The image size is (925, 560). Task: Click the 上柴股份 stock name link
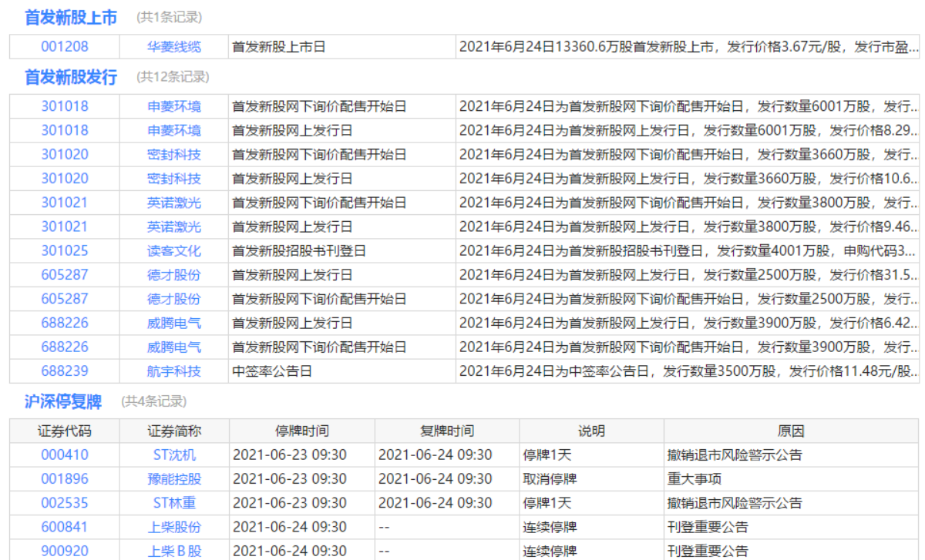point(174,528)
